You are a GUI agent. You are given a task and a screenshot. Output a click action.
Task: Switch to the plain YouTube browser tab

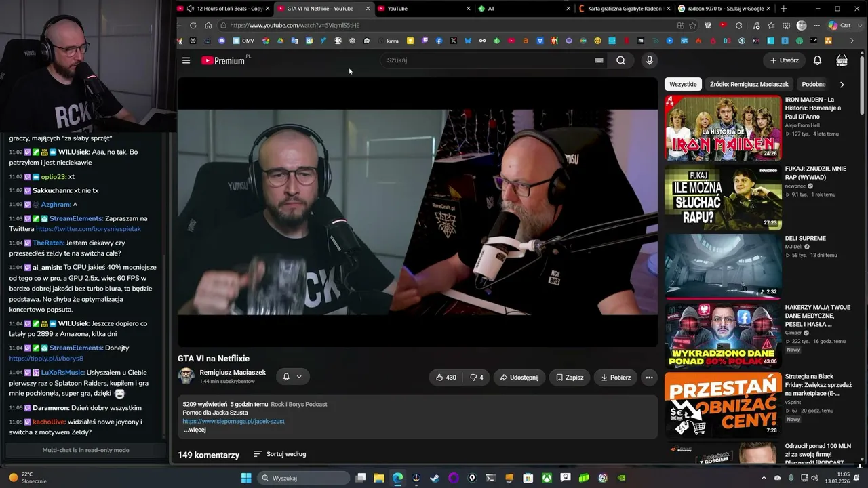pos(425,9)
